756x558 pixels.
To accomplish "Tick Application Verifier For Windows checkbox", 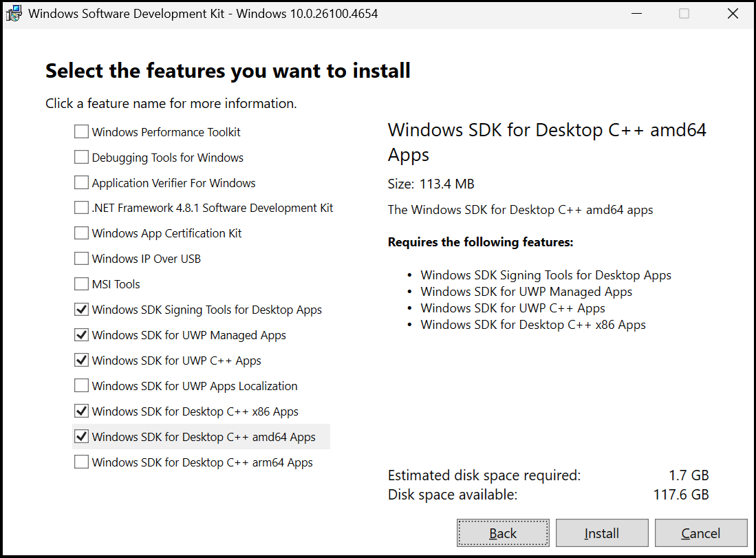I will (81, 183).
